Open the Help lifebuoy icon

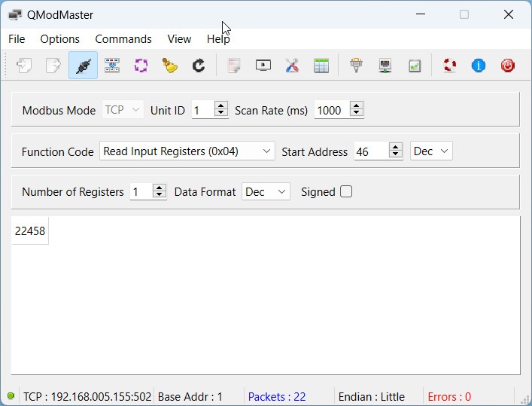tap(450, 66)
